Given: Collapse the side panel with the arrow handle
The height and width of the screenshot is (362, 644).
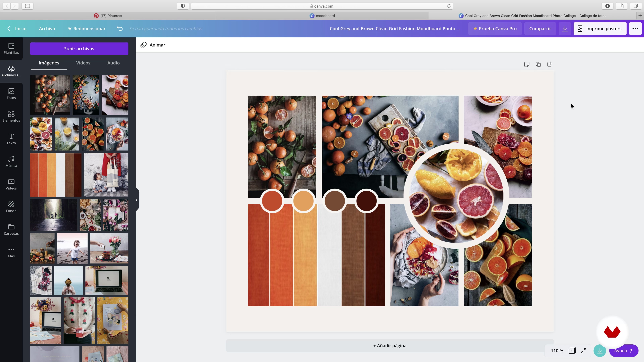Looking at the screenshot, I should tap(137, 200).
